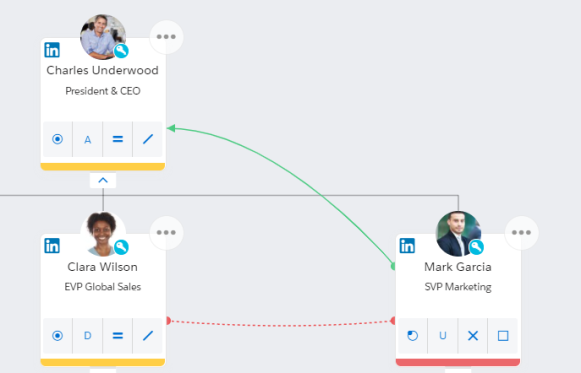Click key badge on Charles Underwood's photo
This screenshot has height=373, width=581.
pos(121,51)
